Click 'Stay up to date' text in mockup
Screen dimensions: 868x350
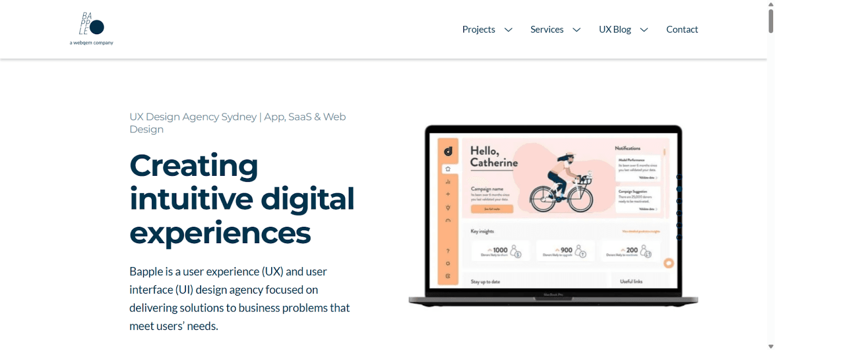pyautogui.click(x=486, y=282)
